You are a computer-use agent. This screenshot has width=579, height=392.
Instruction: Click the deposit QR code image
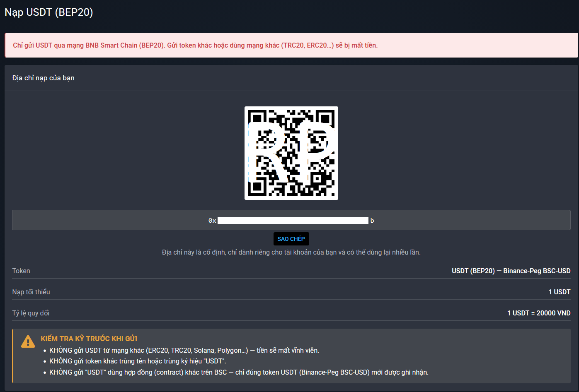pos(291,153)
